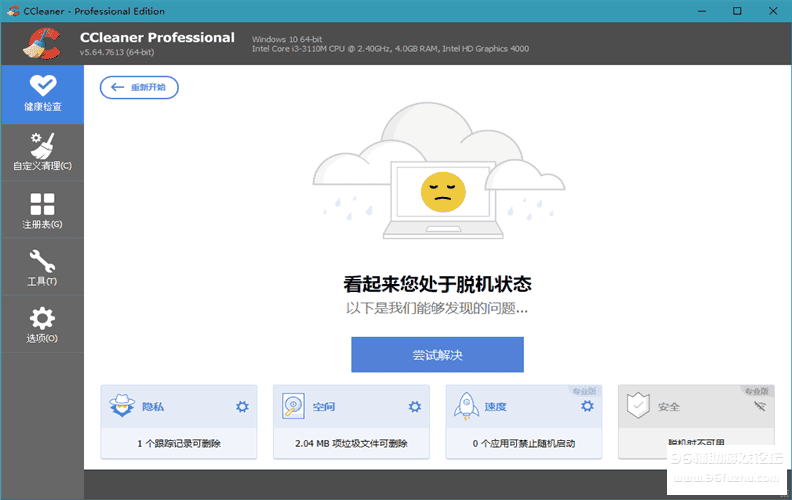The height and width of the screenshot is (500, 792).
Task: Click the 速度 card title
Action: [496, 407]
